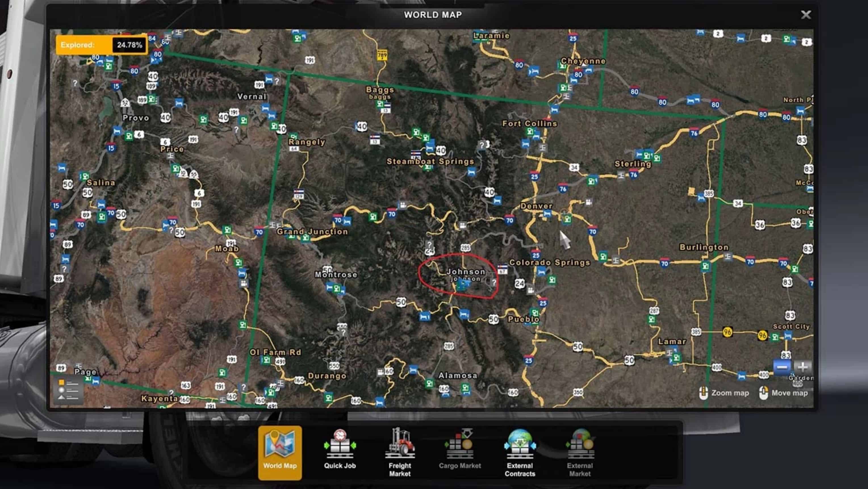Click the undiscovered question mark near Johnson

click(x=494, y=283)
